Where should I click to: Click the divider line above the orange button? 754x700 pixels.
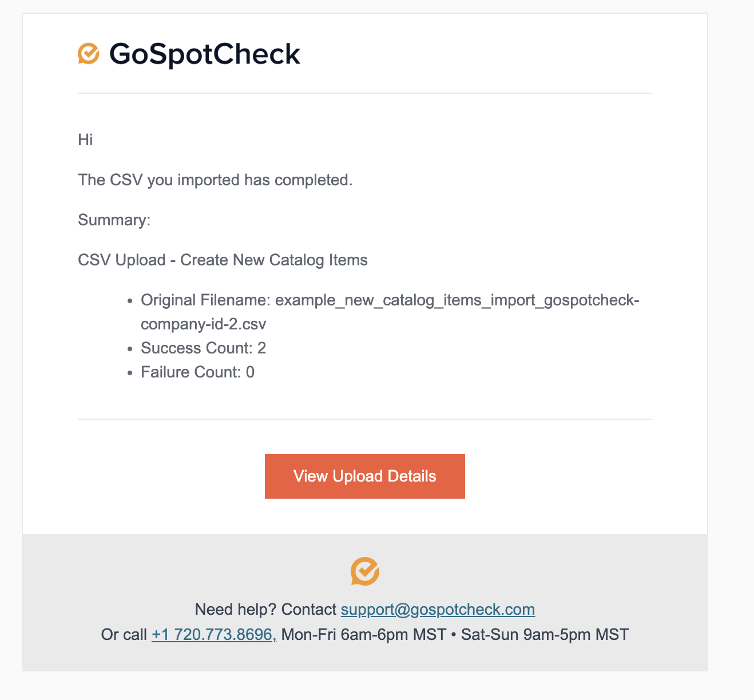365,419
